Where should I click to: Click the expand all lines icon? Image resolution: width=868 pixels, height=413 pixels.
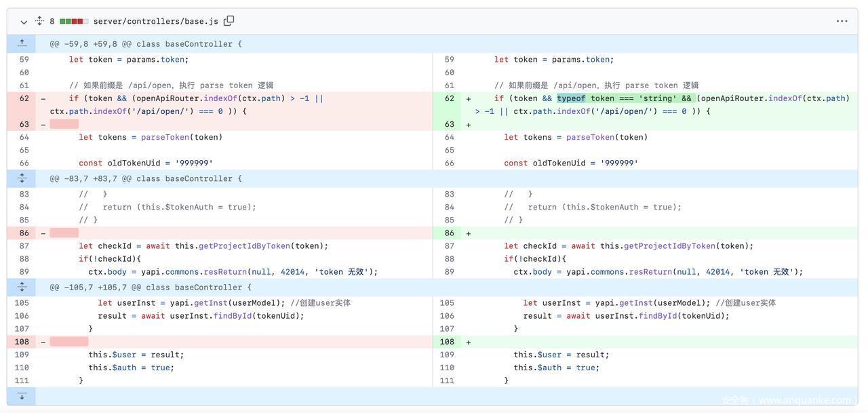click(x=39, y=21)
